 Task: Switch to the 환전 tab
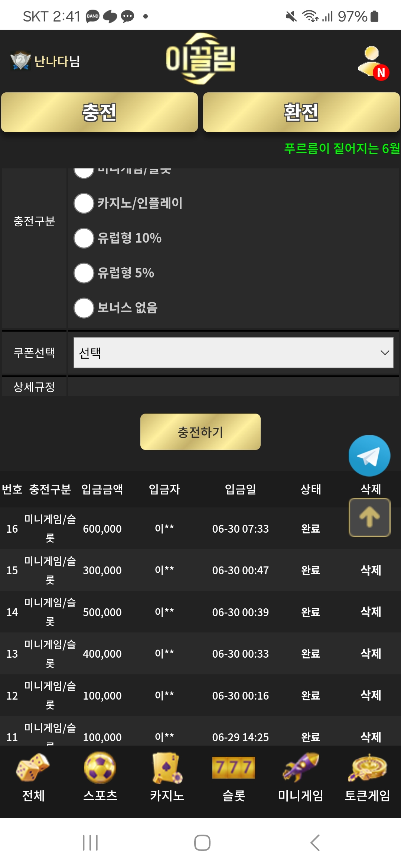pyautogui.click(x=301, y=112)
